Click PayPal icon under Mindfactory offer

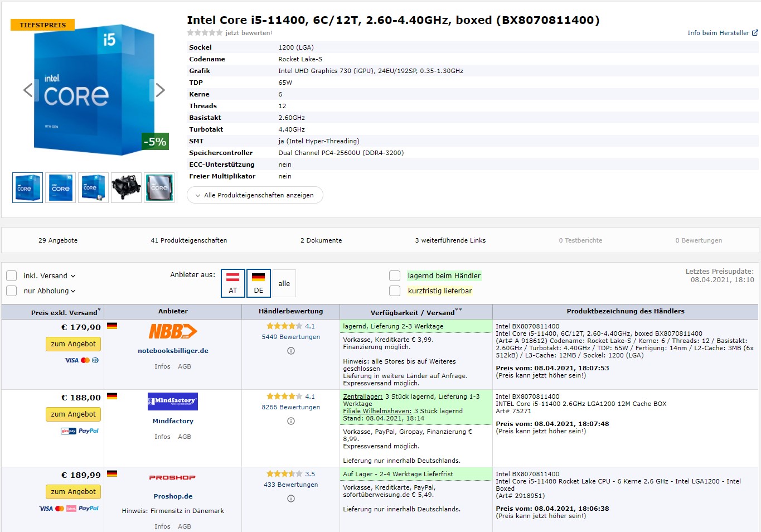(x=89, y=431)
